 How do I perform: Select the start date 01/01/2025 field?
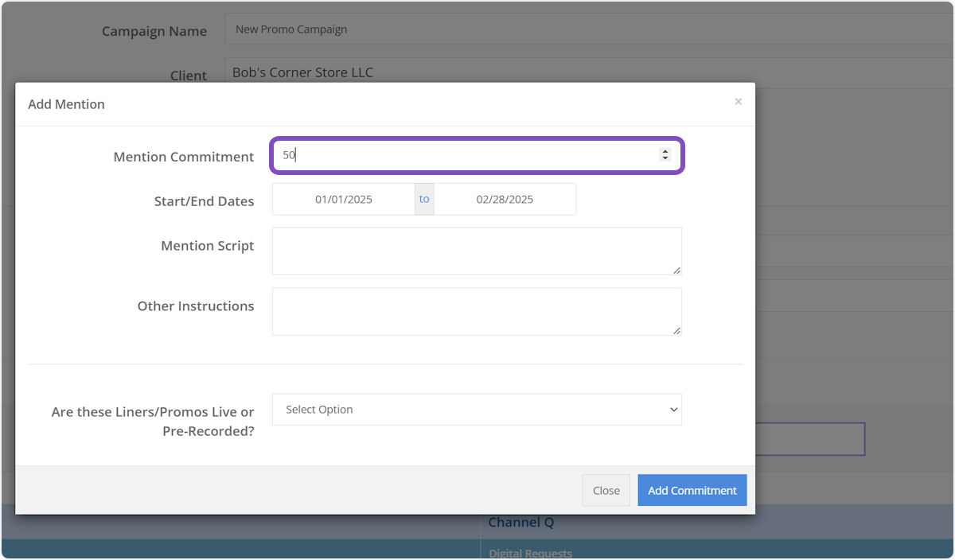click(x=344, y=200)
